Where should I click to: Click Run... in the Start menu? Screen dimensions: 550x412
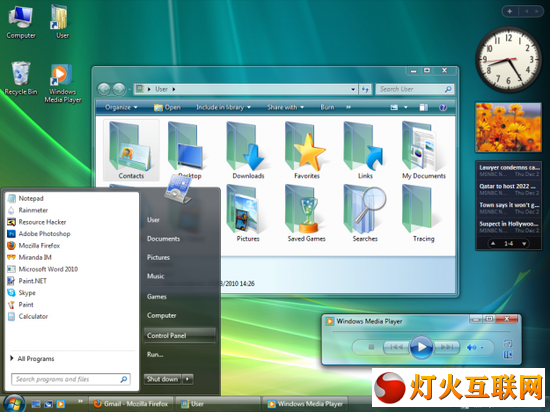tap(155, 354)
